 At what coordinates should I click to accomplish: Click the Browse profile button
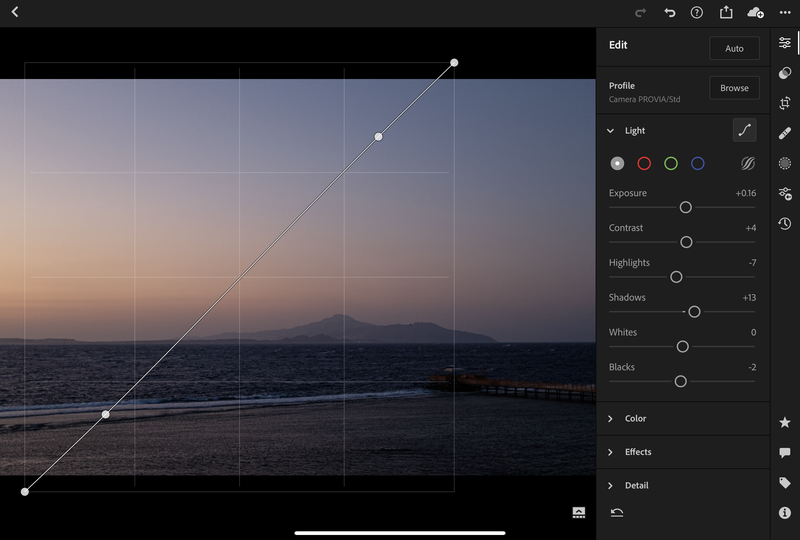click(x=734, y=88)
